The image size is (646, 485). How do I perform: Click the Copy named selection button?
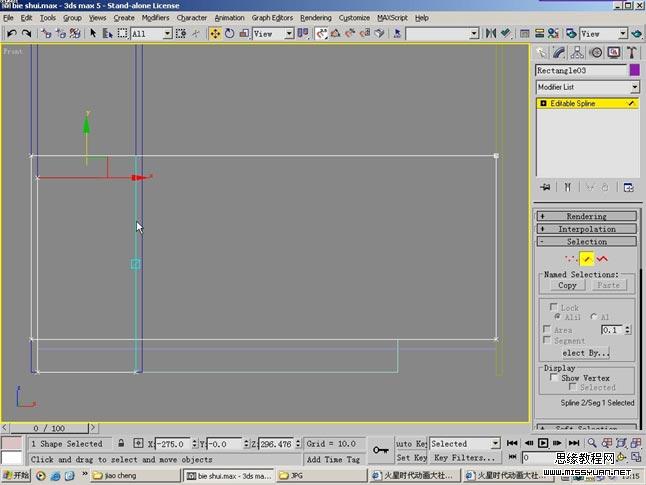[x=567, y=285]
